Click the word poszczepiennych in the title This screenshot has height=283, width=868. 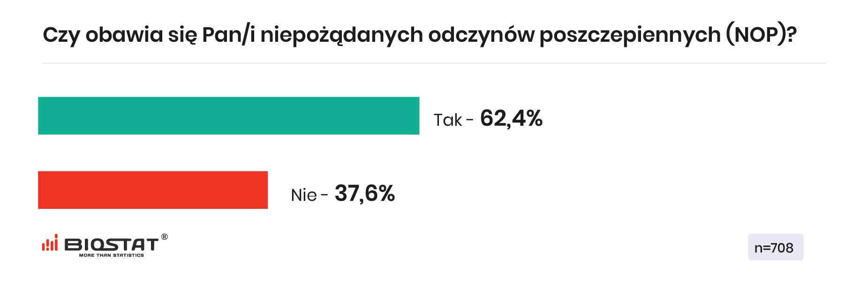630,36
